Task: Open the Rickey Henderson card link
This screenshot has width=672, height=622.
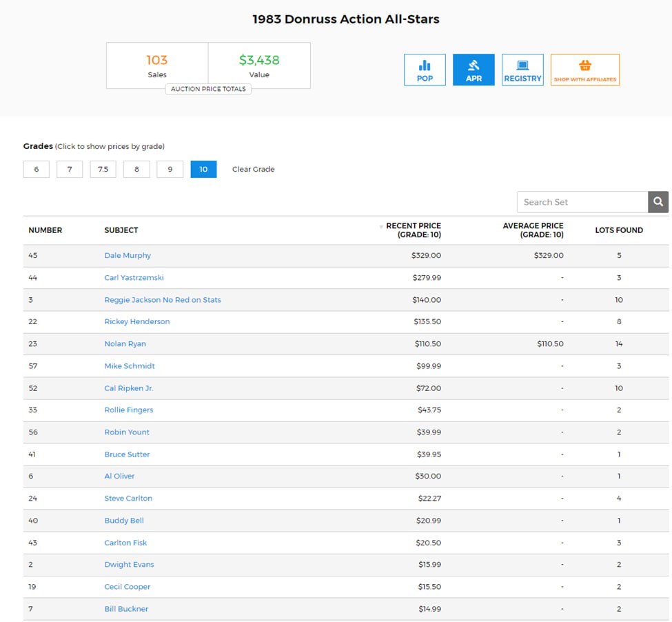Action: click(x=137, y=321)
